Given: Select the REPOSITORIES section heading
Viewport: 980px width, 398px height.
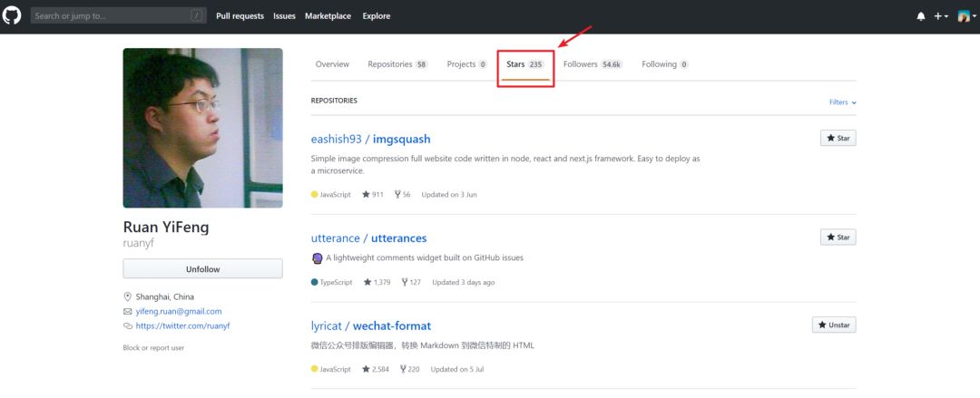Looking at the screenshot, I should (x=334, y=101).
